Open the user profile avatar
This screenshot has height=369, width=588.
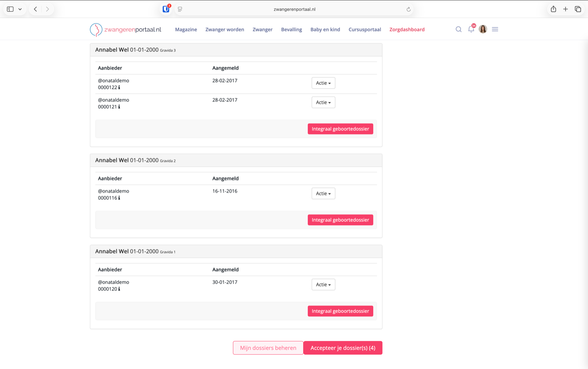tap(483, 29)
